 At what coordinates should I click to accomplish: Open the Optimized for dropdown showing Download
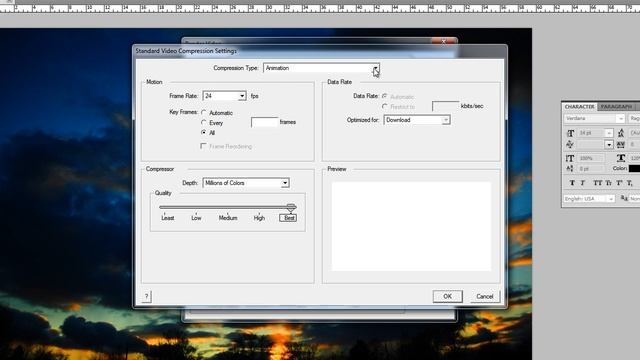(x=417, y=120)
